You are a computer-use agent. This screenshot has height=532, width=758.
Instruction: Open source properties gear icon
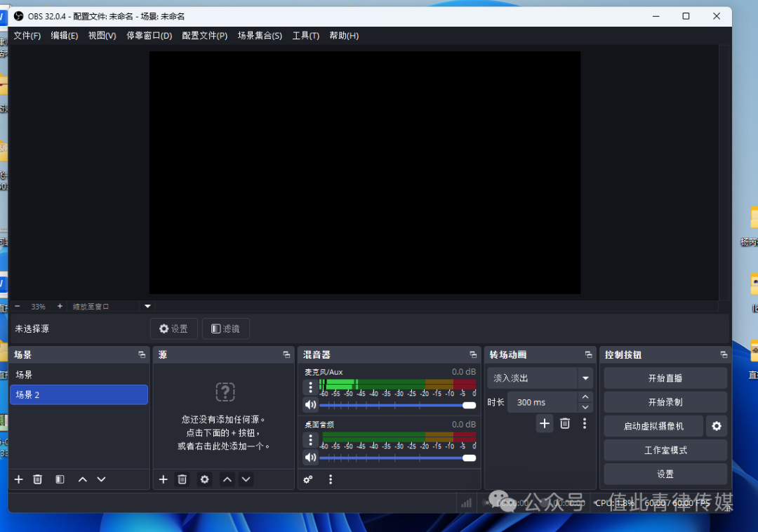(x=204, y=479)
